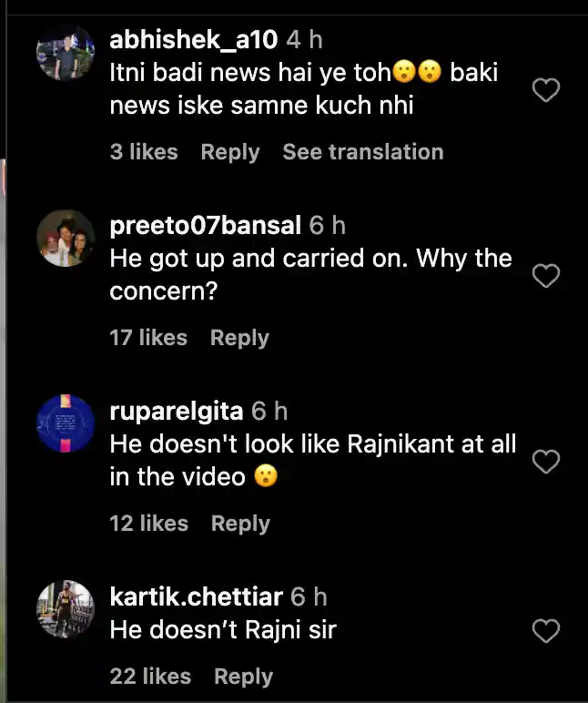This screenshot has width=588, height=703.
Task: Reply to kartik.chettiar's comment
Action: tap(243, 677)
